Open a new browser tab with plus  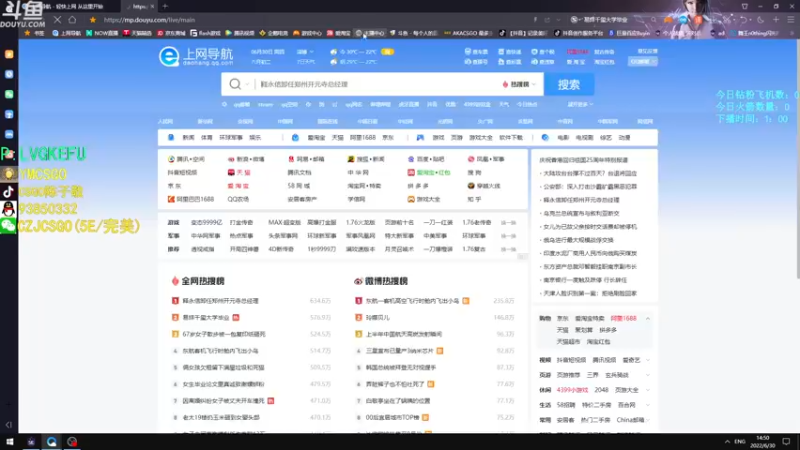(165, 6)
